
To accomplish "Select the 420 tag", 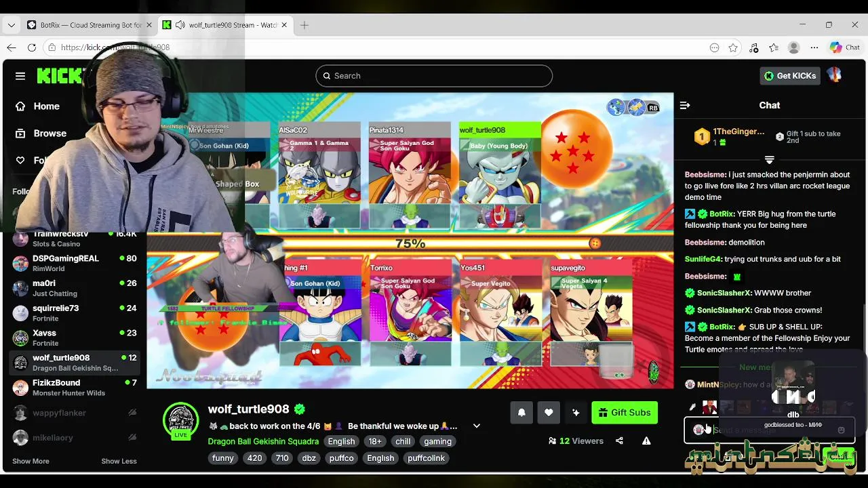I will click(x=254, y=458).
